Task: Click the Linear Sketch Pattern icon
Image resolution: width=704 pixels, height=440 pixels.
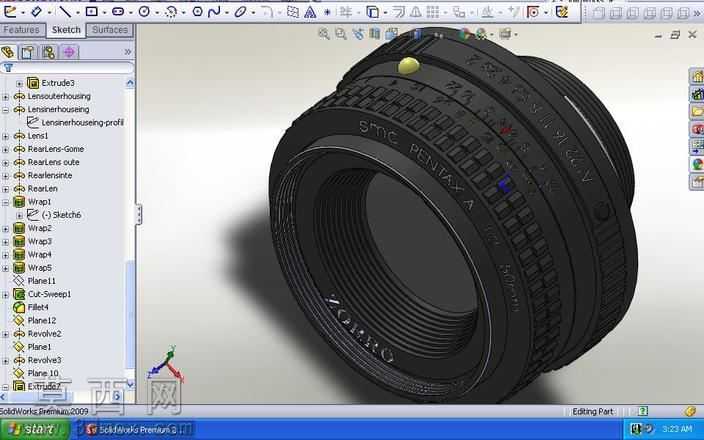Action: (x=433, y=12)
